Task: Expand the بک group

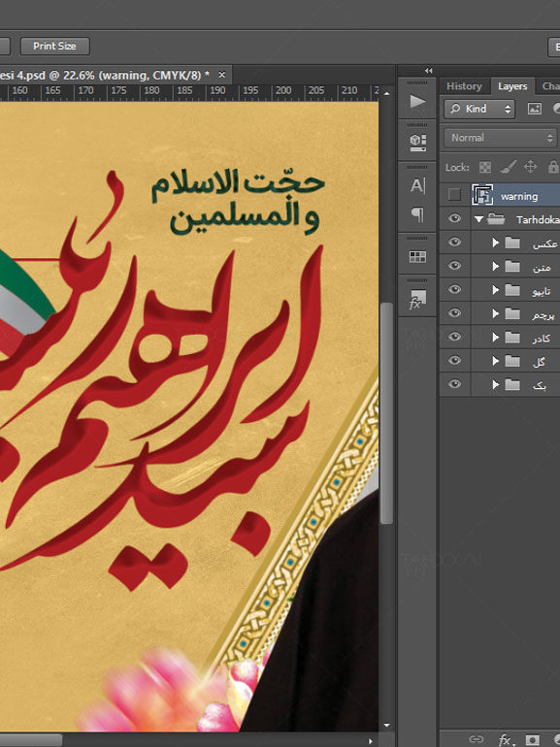Action: 496,384
